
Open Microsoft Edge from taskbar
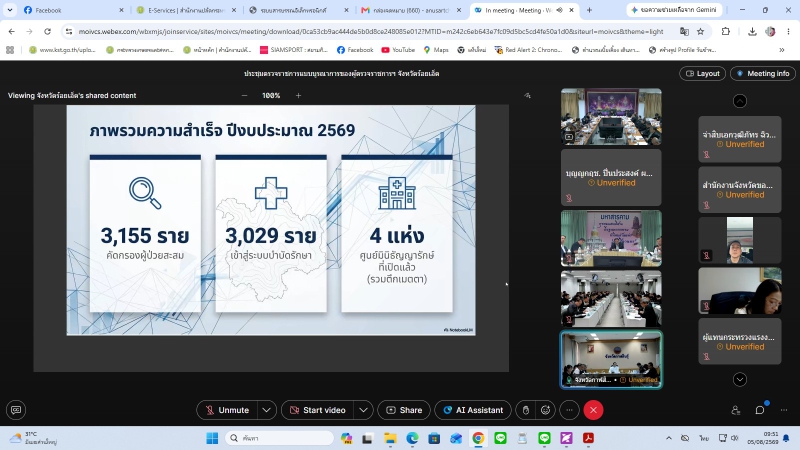point(412,438)
